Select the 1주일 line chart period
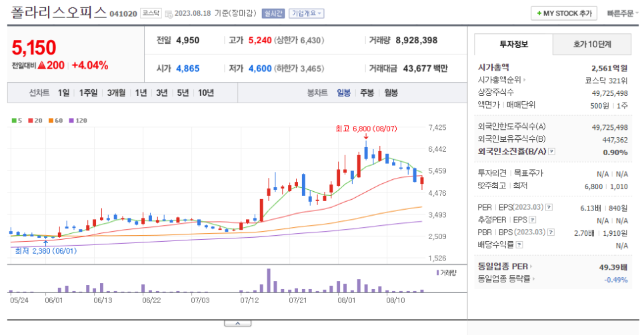 pyautogui.click(x=88, y=93)
